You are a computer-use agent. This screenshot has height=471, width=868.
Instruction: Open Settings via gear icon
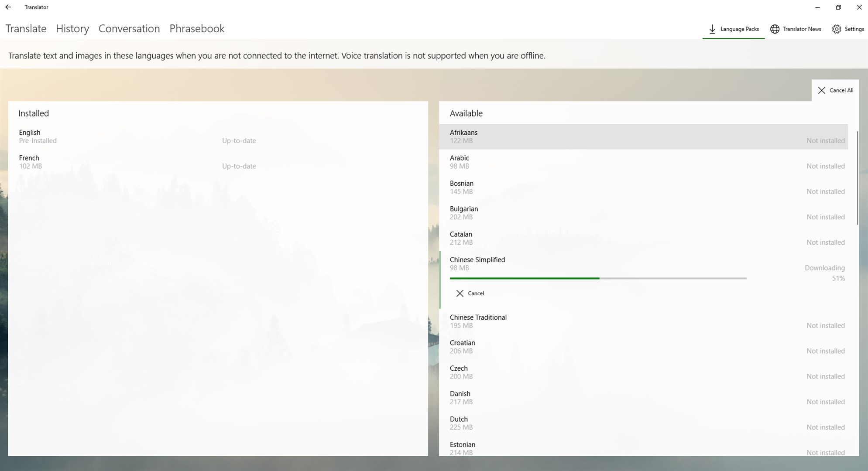[x=836, y=29]
